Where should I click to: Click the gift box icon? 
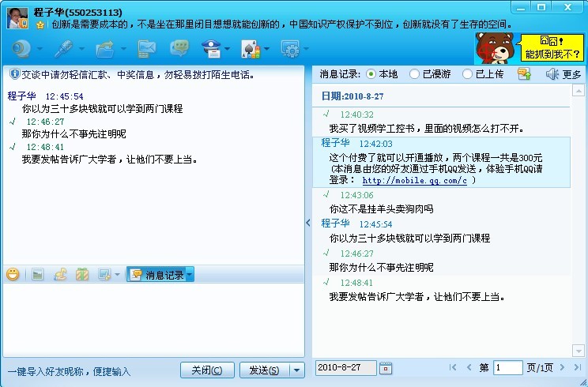[81, 275]
